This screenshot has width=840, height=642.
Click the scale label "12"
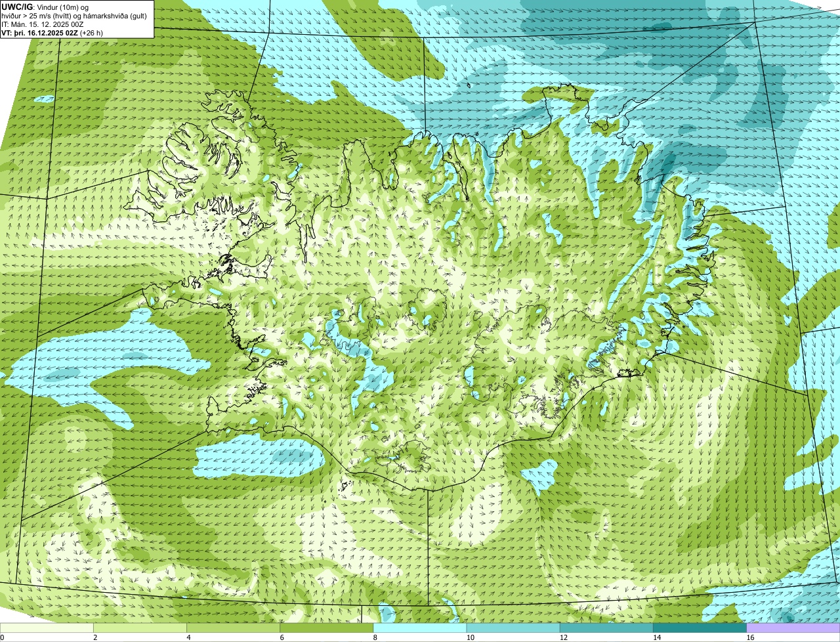coord(564,637)
